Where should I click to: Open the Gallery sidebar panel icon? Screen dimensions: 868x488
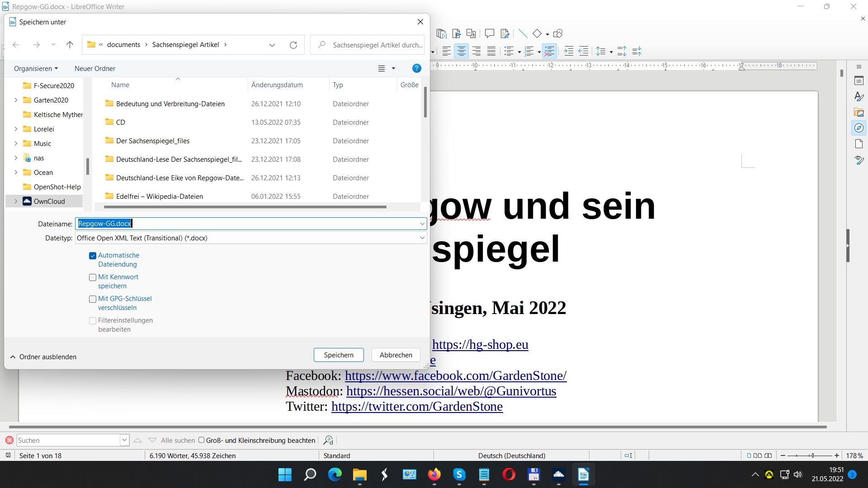(x=859, y=113)
